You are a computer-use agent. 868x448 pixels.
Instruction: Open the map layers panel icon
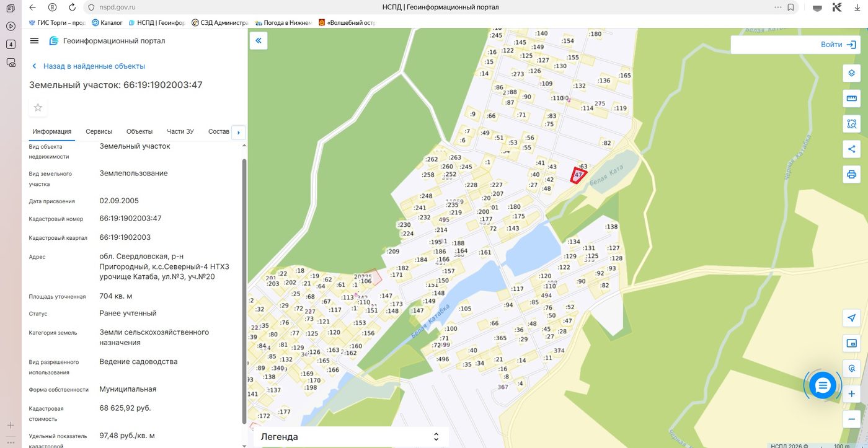(x=851, y=73)
